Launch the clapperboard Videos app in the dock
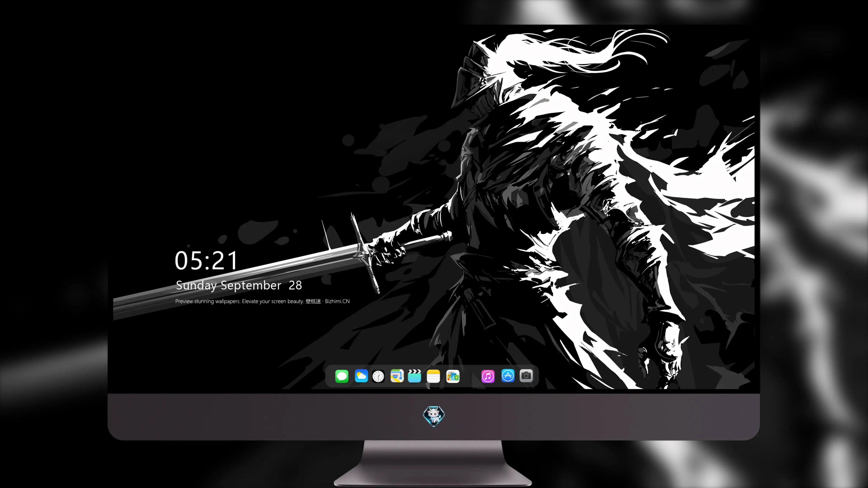The image size is (868, 488). click(x=415, y=376)
